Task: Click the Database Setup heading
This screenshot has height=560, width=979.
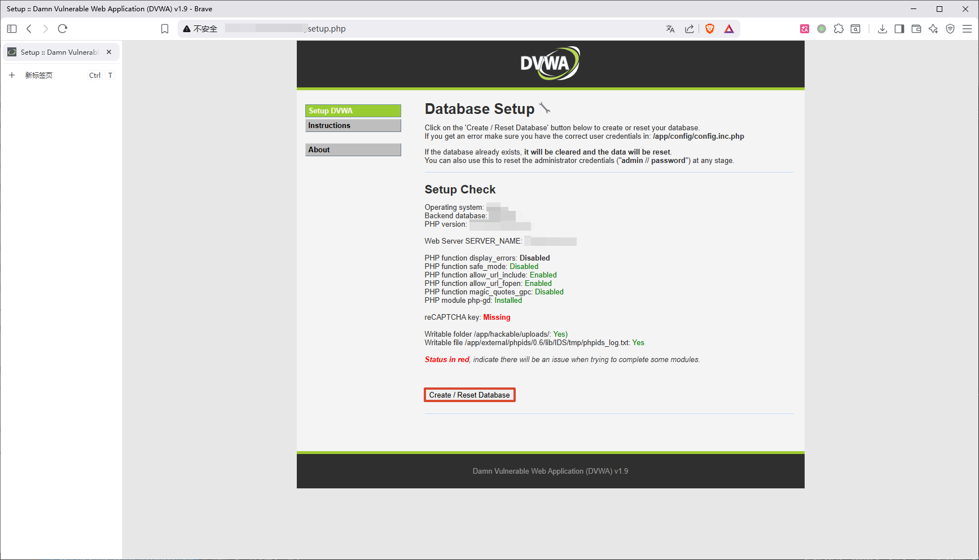Action: (480, 109)
